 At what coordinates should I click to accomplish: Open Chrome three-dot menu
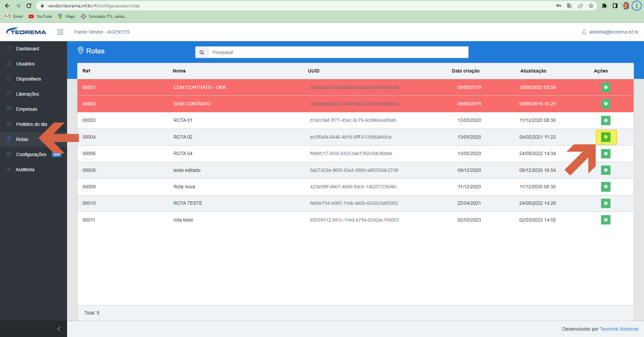[x=637, y=6]
